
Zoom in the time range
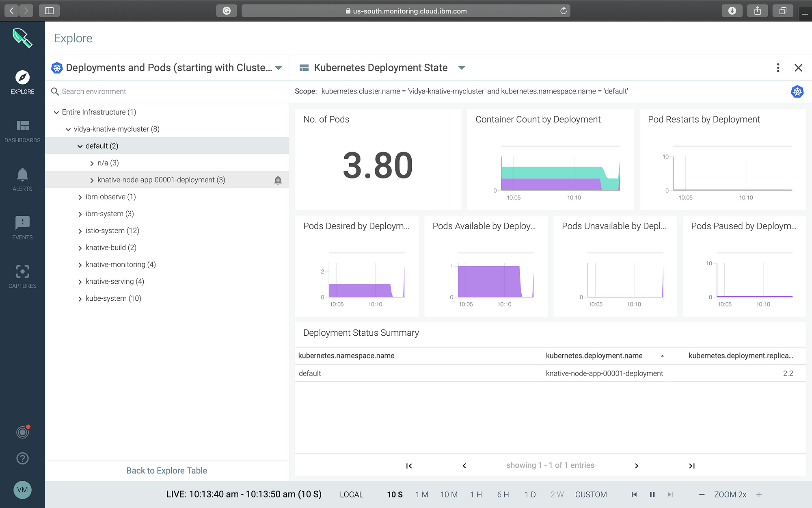click(759, 495)
